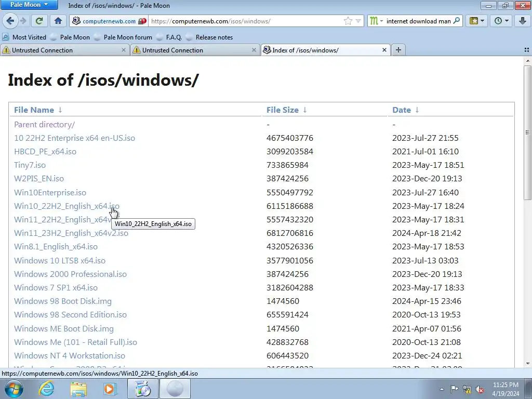Open the Pale Moon forum bookmark
The width and height of the screenshot is (532, 399).
(x=124, y=37)
